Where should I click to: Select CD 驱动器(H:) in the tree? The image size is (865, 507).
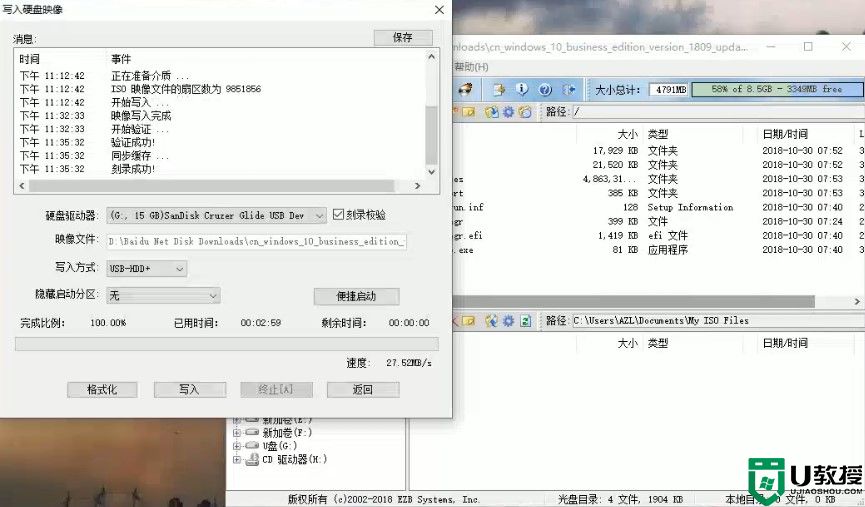[x=295, y=459]
